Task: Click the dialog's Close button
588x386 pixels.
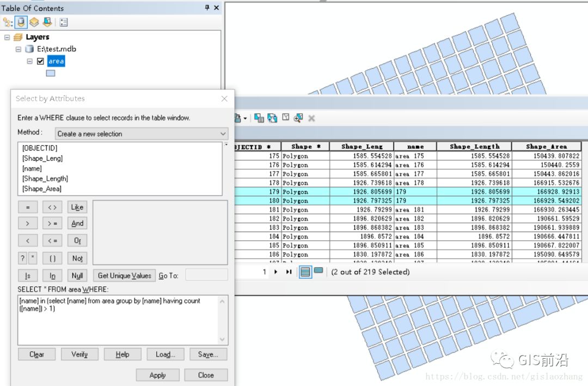Action: 206,375
